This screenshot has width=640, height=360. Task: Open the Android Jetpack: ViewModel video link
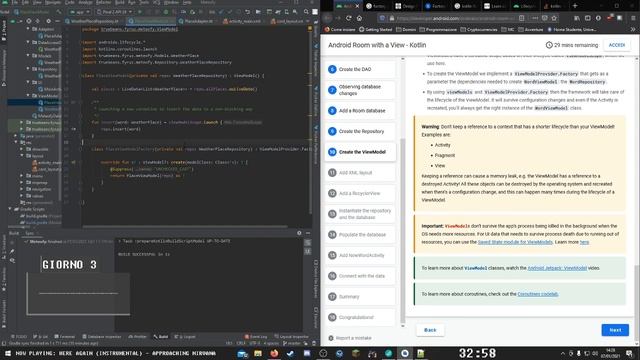tap(557, 268)
